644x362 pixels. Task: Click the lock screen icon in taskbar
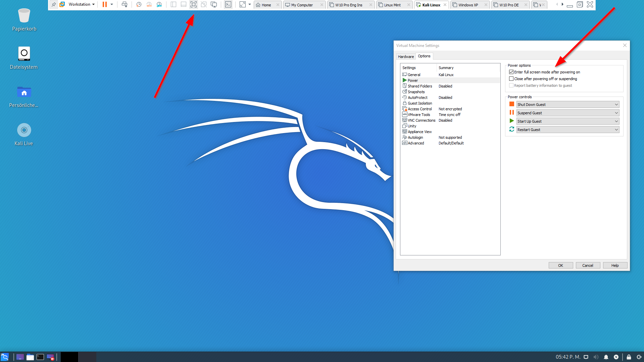pyautogui.click(x=629, y=357)
